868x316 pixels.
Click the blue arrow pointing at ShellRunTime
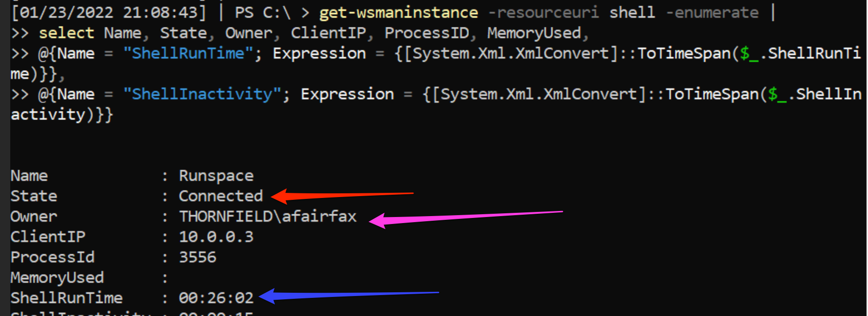coord(349,296)
